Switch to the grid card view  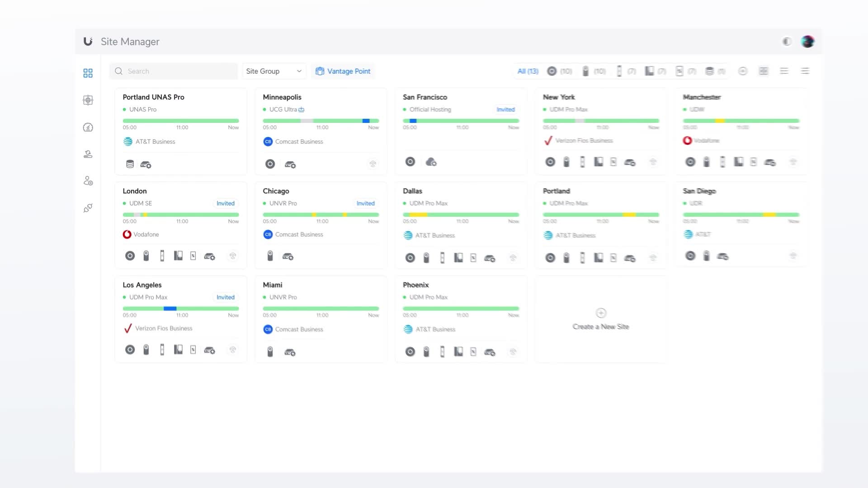tap(764, 71)
